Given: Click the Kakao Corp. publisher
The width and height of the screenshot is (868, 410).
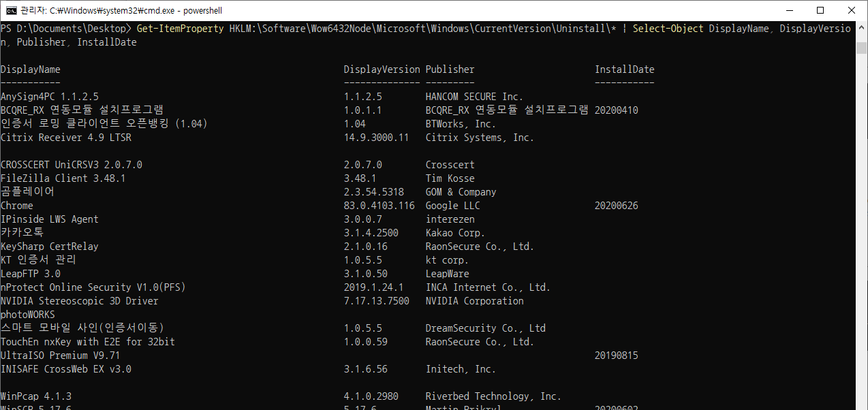Looking at the screenshot, I should tap(456, 233).
